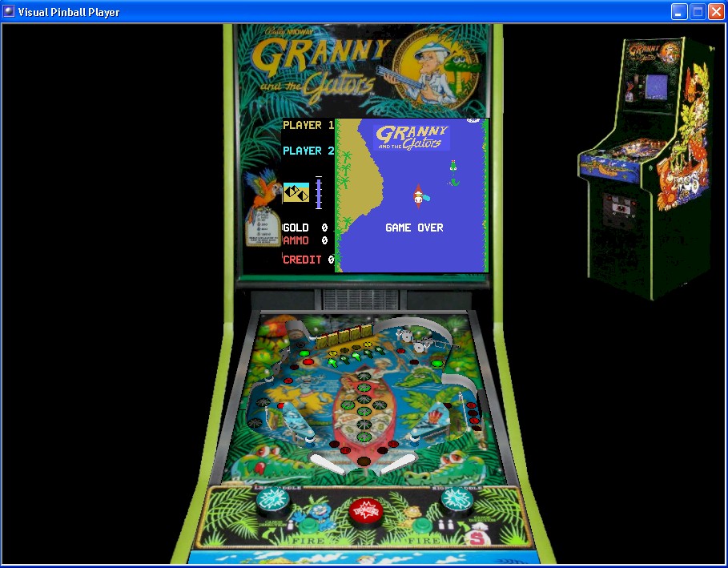This screenshot has height=568, width=728.
Task: Click the right FIRE label on control panel
Action: tap(424, 540)
